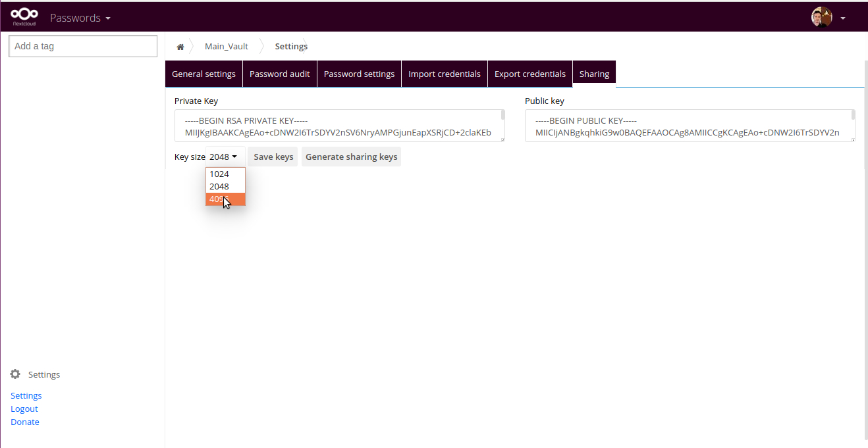Expand the user menu caret beside avatar
Image resolution: width=868 pixels, height=448 pixels.
pyautogui.click(x=843, y=18)
